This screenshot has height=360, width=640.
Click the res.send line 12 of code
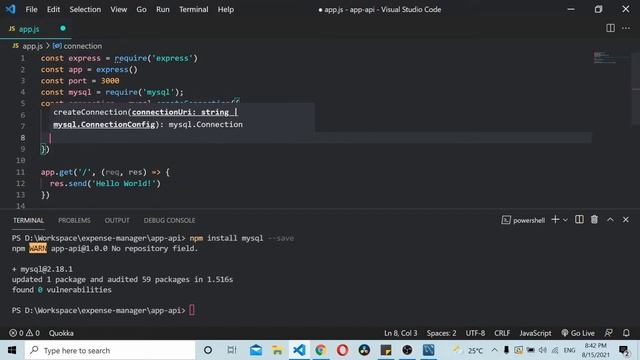[105, 183]
